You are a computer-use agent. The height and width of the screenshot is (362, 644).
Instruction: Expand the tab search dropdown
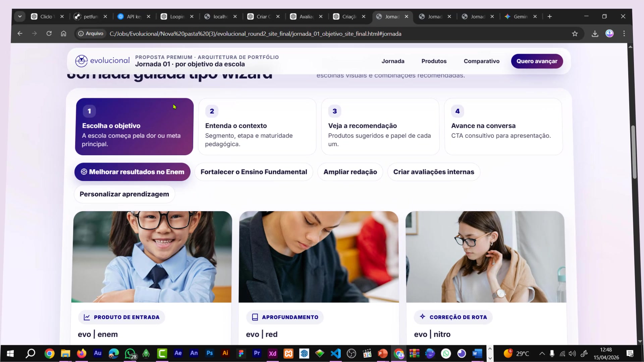[20, 16]
